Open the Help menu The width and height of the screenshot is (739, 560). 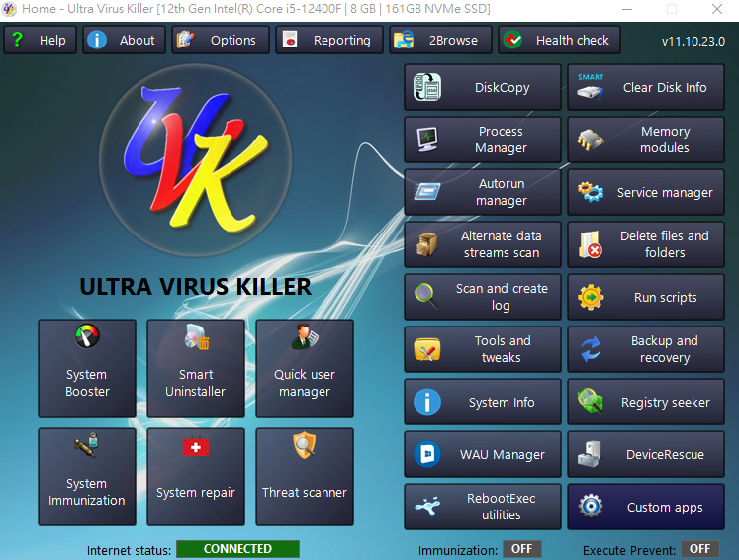point(40,41)
